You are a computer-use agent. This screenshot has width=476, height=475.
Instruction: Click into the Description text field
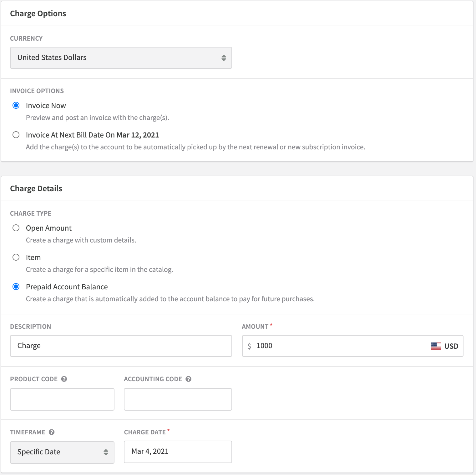[121, 346]
